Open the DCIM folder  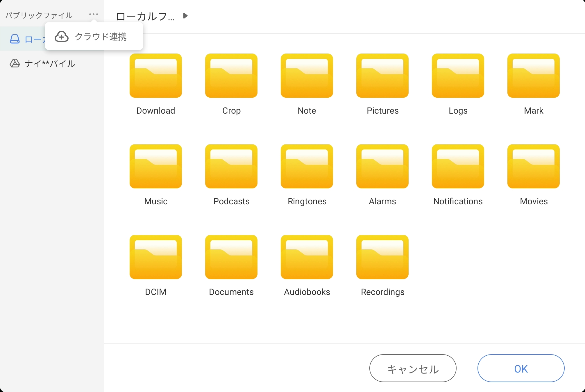pyautogui.click(x=156, y=257)
